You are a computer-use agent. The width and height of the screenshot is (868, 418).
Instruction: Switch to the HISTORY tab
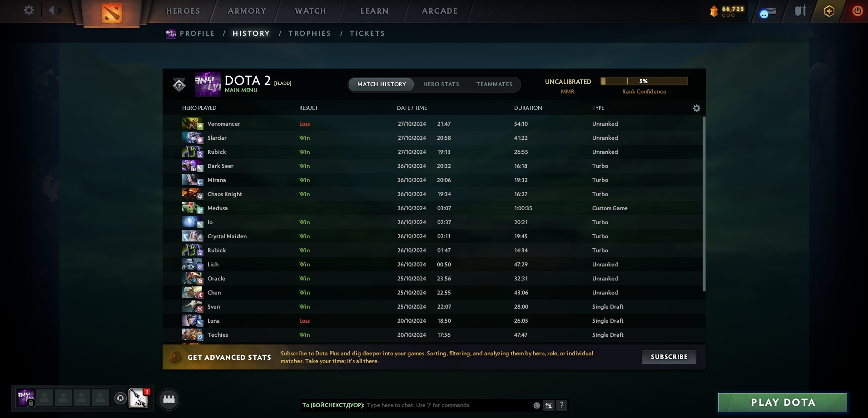click(251, 34)
